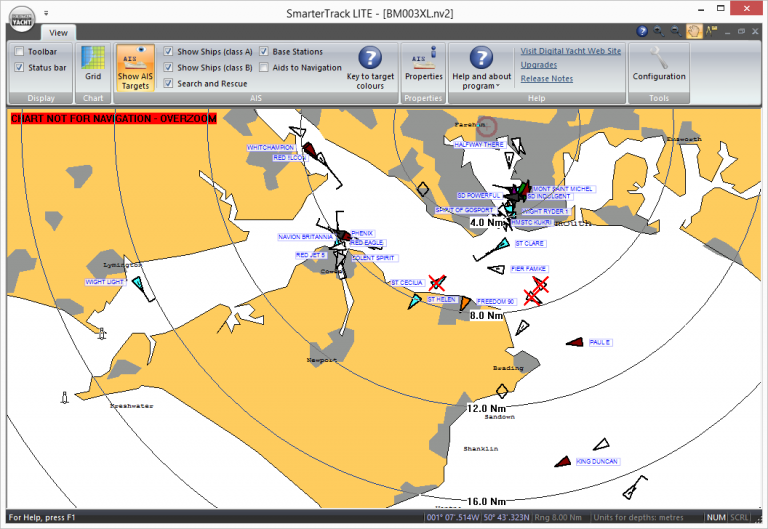Open the quick access toolbar dropdown arrow
The image size is (768, 529).
[47, 12]
